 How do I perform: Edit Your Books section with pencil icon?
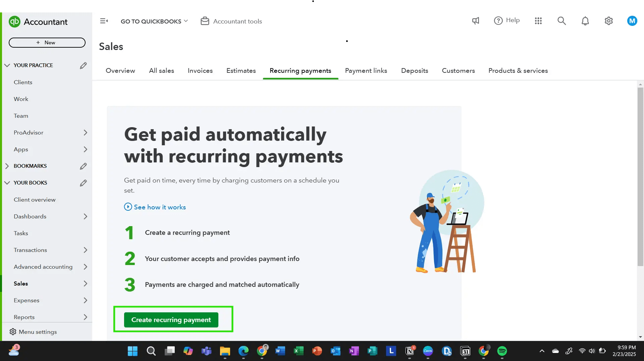coord(83,183)
